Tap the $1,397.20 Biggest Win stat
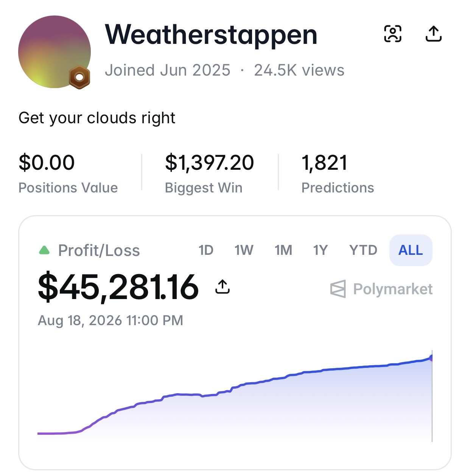 [209, 174]
